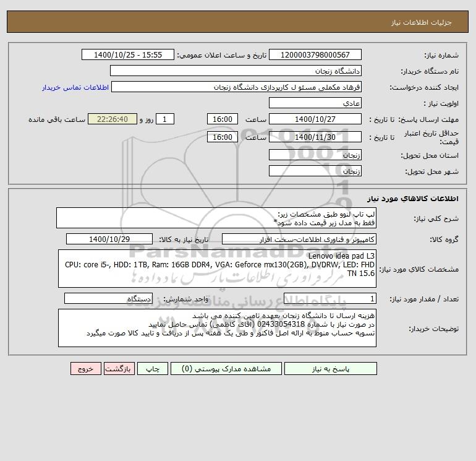Click unit field 'دستگاه'
The width and height of the screenshot is (476, 461).
point(108,298)
